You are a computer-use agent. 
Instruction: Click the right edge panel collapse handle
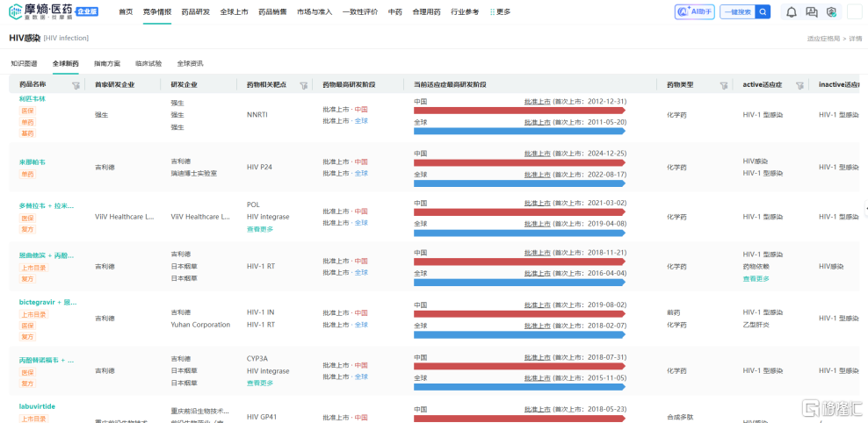click(865, 207)
